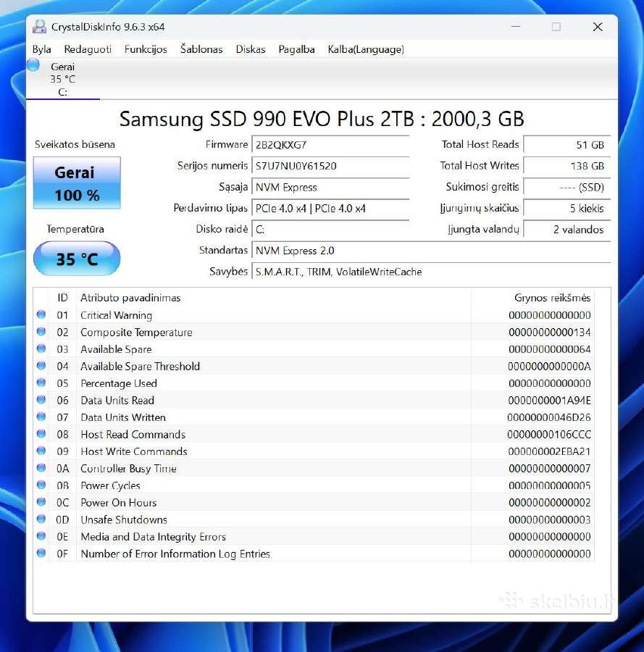Click the blue health orb beside Gerai C: drive
This screenshot has height=652, width=644.
33,65
